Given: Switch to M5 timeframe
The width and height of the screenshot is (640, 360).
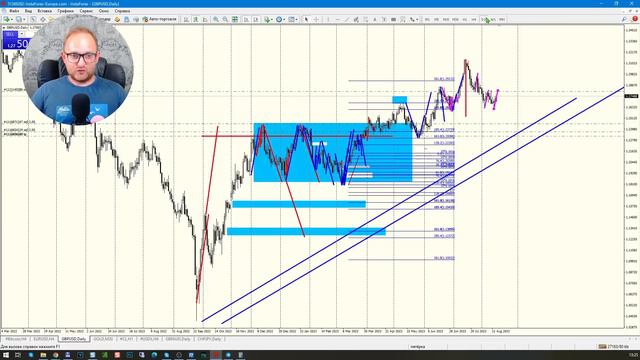Looking at the screenshot, I should [436, 19].
